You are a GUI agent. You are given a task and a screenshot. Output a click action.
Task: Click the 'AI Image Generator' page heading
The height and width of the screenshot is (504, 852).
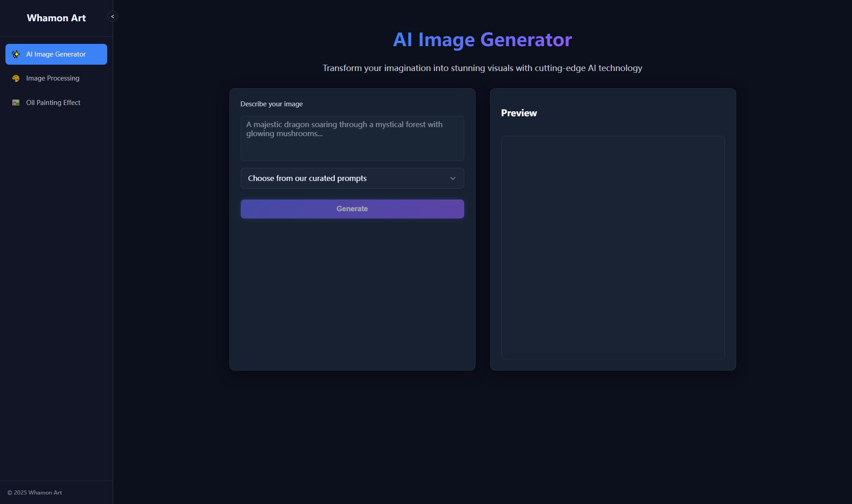click(x=482, y=40)
